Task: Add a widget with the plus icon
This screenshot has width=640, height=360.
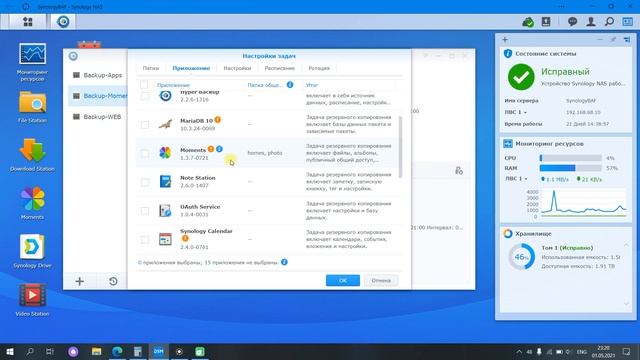Action: (x=505, y=40)
